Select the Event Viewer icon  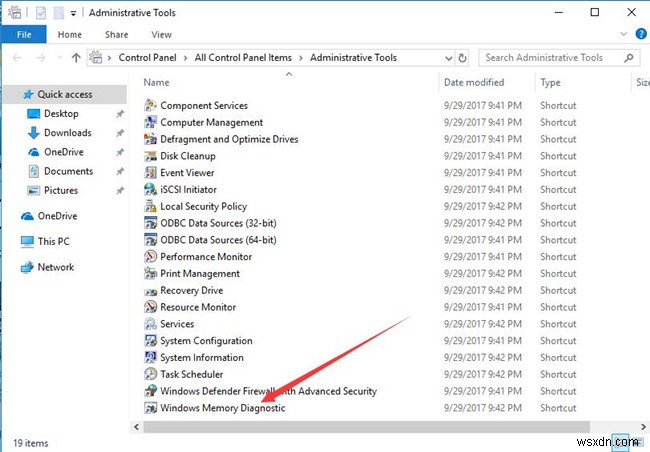pos(150,173)
